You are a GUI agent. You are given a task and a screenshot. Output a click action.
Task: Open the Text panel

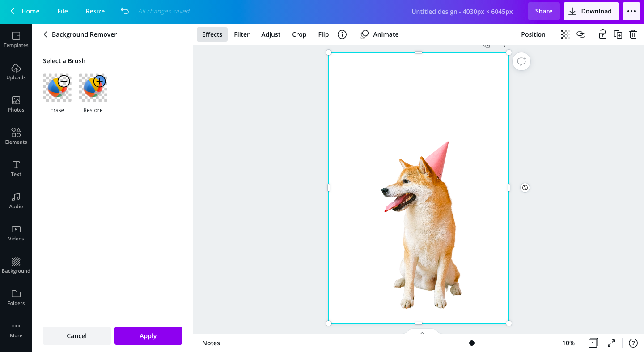pyautogui.click(x=16, y=168)
